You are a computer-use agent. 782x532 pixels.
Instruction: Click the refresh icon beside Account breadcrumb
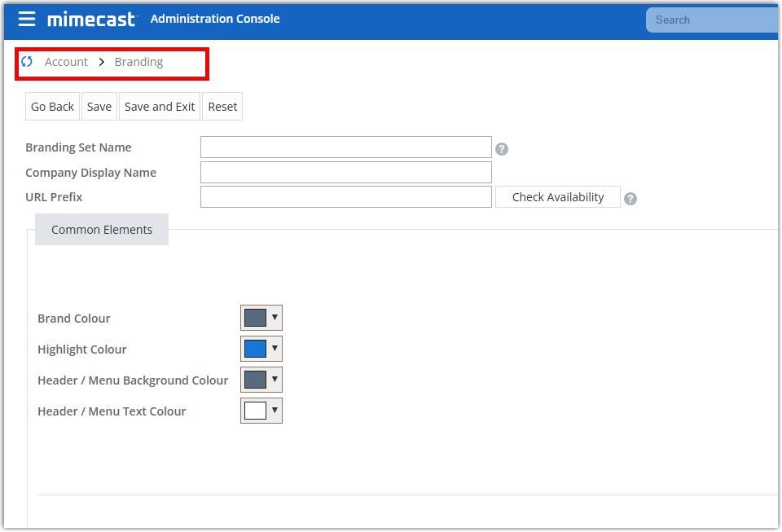pyautogui.click(x=27, y=62)
